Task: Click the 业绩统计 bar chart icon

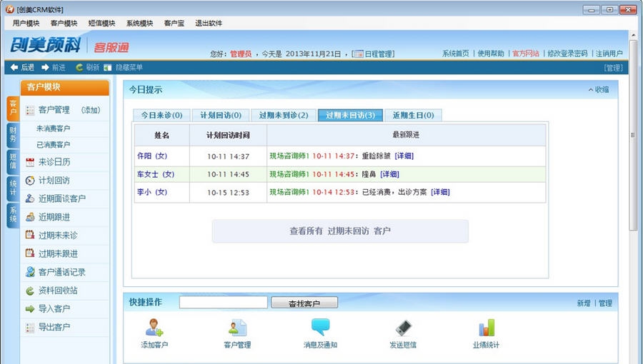Action: click(x=487, y=328)
